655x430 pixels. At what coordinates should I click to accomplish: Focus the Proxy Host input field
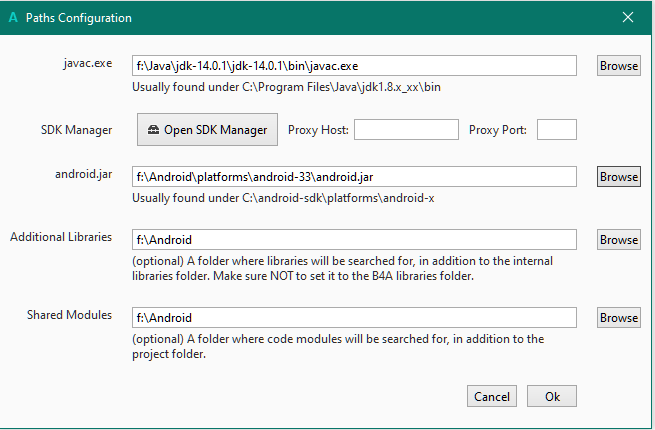[406, 130]
